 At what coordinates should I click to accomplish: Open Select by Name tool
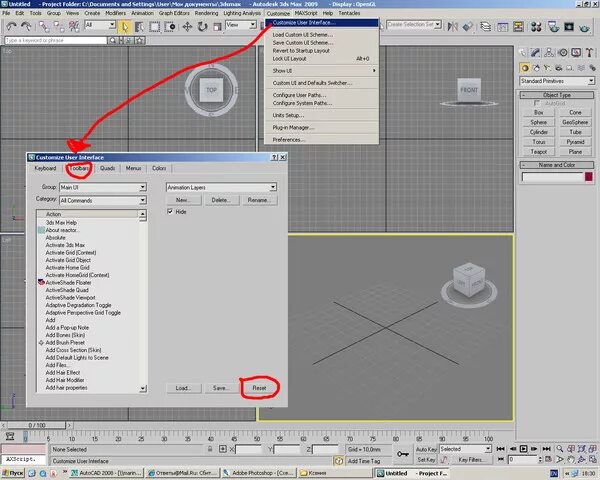point(139,26)
